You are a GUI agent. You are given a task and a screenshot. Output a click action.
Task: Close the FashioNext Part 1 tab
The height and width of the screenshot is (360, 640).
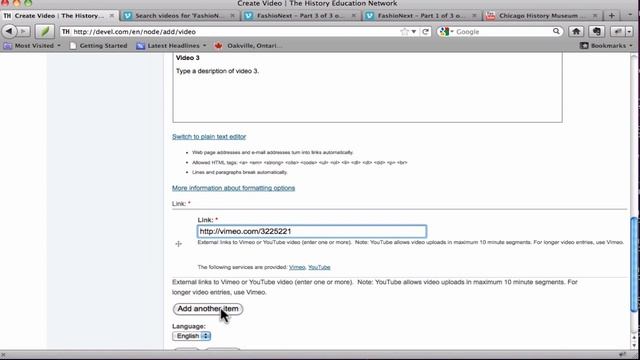point(474,16)
